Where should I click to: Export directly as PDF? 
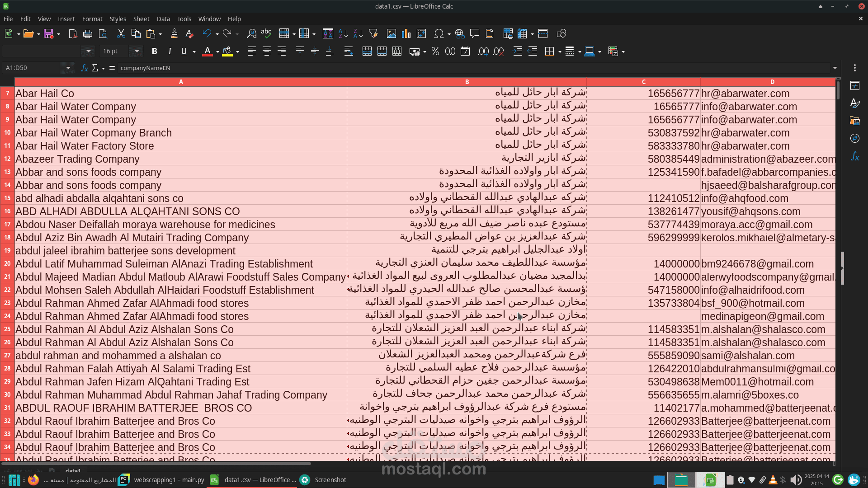pyautogui.click(x=73, y=33)
